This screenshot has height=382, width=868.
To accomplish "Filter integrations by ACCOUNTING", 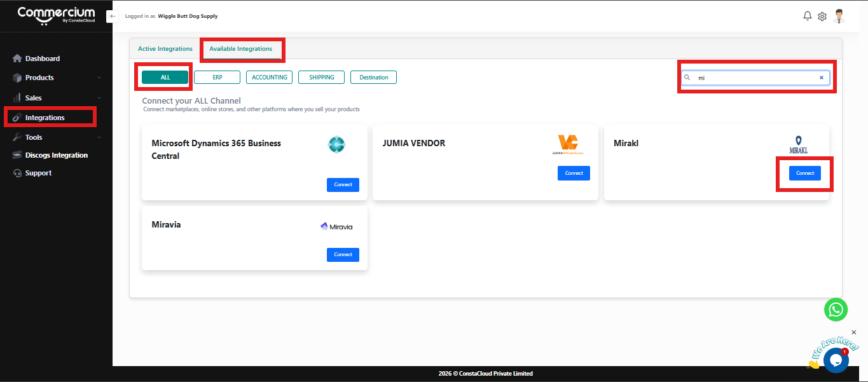I will click(x=270, y=77).
